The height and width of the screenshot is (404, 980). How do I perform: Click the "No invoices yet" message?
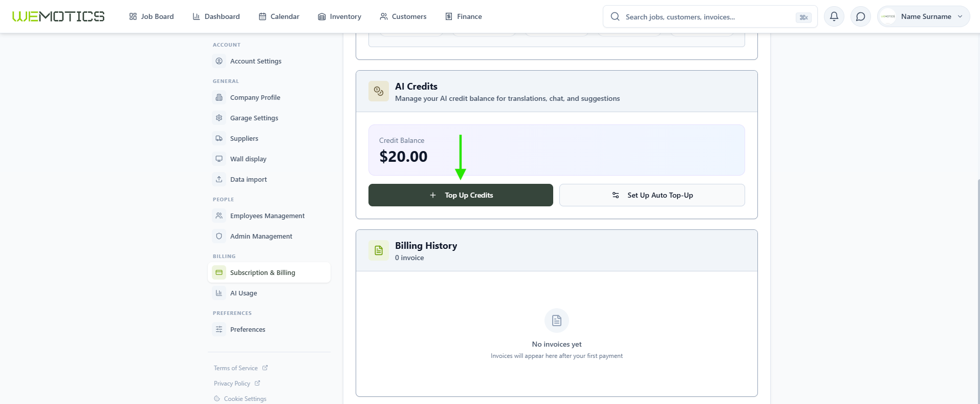coord(557,344)
